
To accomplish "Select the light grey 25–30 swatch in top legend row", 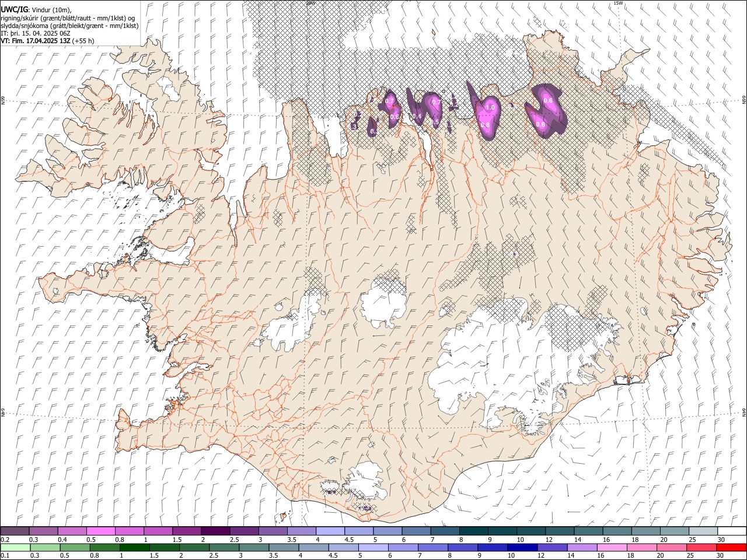I will 703,531.
